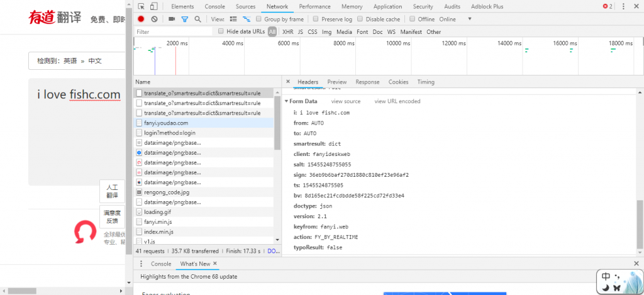644x295 pixels.
Task: Close the request details pane
Action: [288, 82]
